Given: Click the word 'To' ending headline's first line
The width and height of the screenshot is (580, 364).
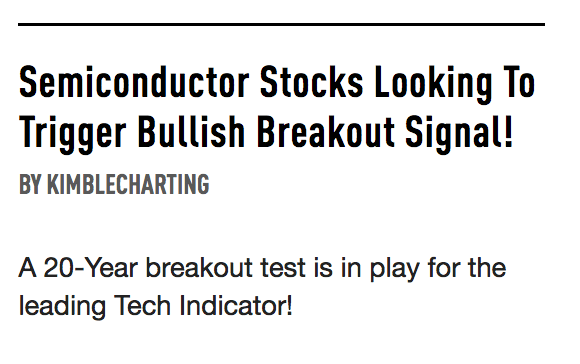Looking at the screenshot, I should click(520, 82).
